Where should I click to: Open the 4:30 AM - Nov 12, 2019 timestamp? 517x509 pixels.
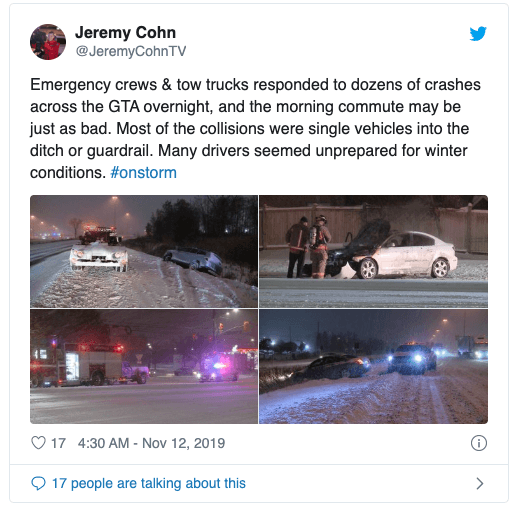pyautogui.click(x=151, y=443)
